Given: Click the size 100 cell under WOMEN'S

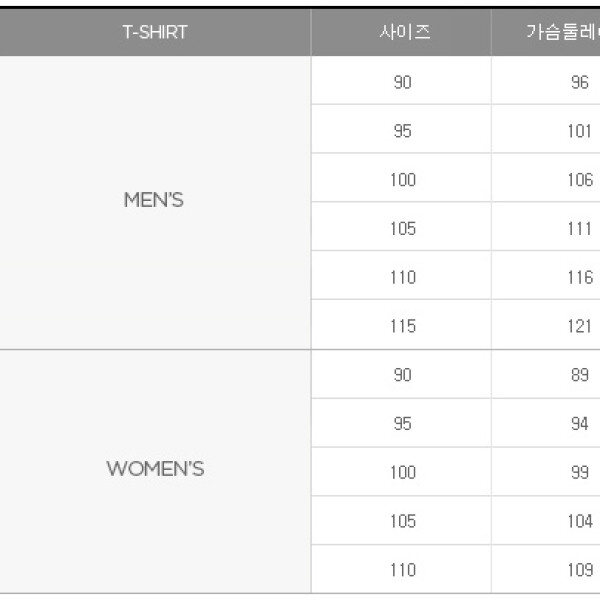Looking at the screenshot, I should 402,472.
